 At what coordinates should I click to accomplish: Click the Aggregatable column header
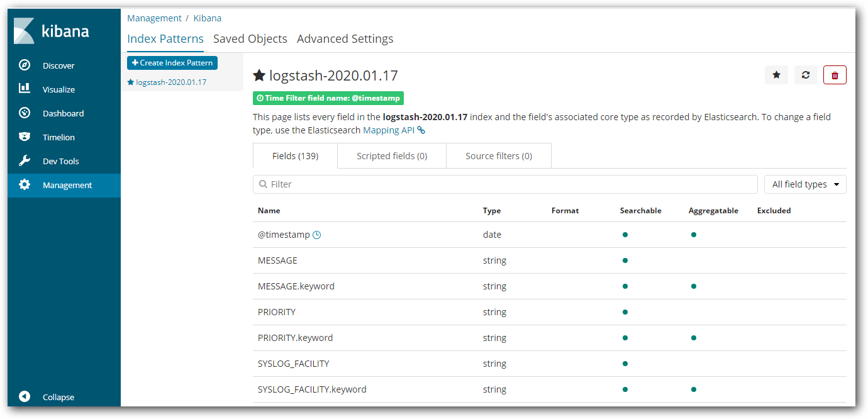713,211
